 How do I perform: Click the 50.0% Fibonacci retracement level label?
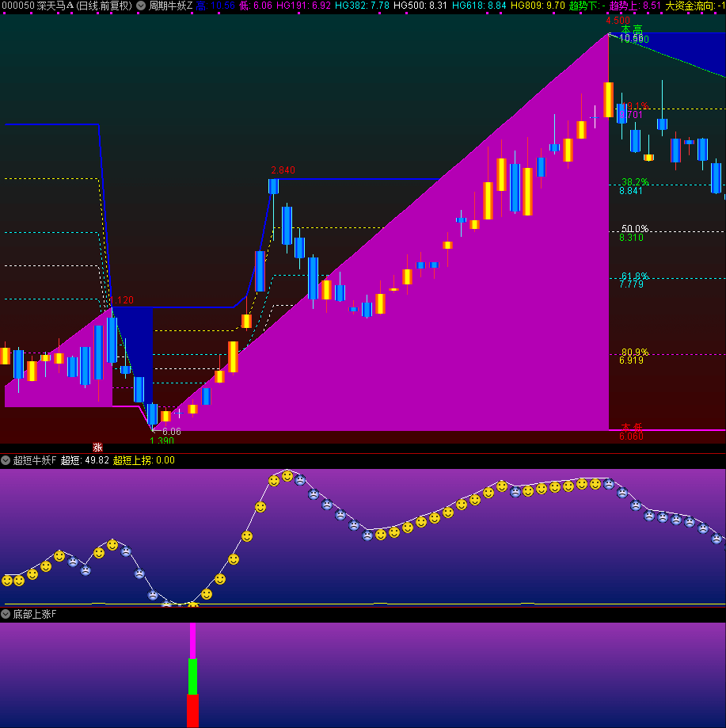(x=635, y=229)
